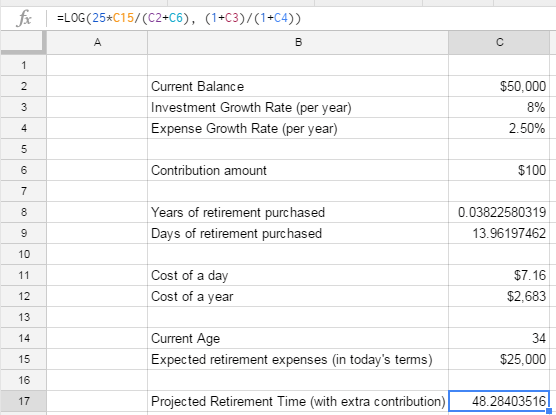This screenshot has height=415, width=556.
Task: Click the fill handle on cell C17
Action: tap(549, 411)
